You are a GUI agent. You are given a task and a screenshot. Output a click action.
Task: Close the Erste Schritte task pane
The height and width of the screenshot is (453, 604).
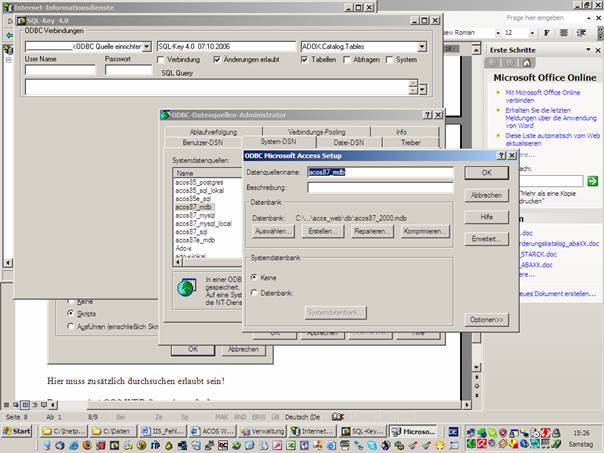(x=598, y=50)
